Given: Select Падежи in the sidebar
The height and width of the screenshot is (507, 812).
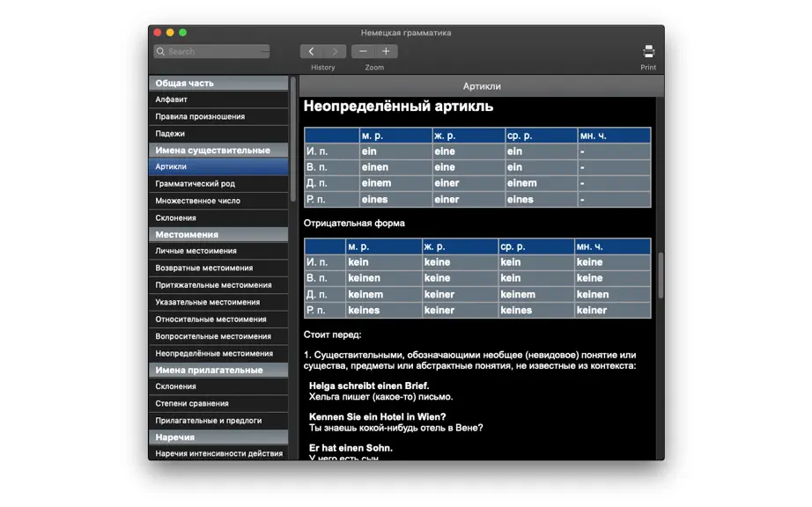Looking at the screenshot, I should [218, 134].
